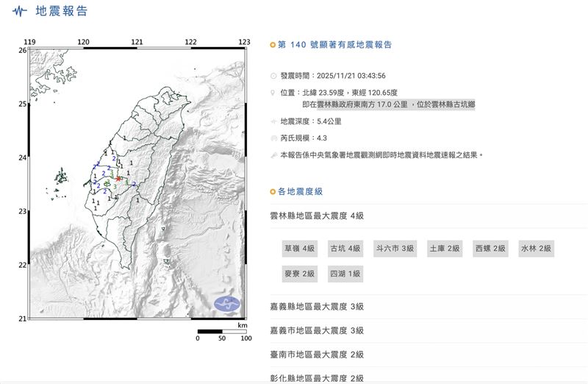This screenshot has width=588, height=384.
Task: Click the seismic wave icon beside 地震報告
Action: 20,11
